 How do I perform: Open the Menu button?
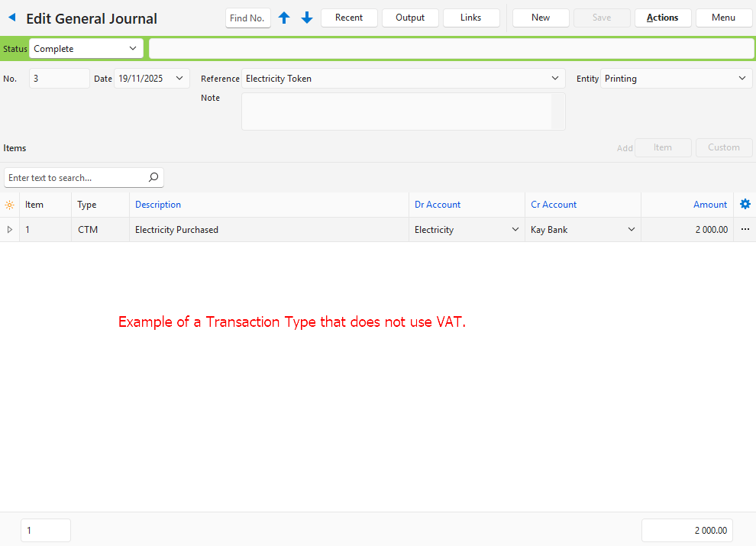tap(723, 18)
